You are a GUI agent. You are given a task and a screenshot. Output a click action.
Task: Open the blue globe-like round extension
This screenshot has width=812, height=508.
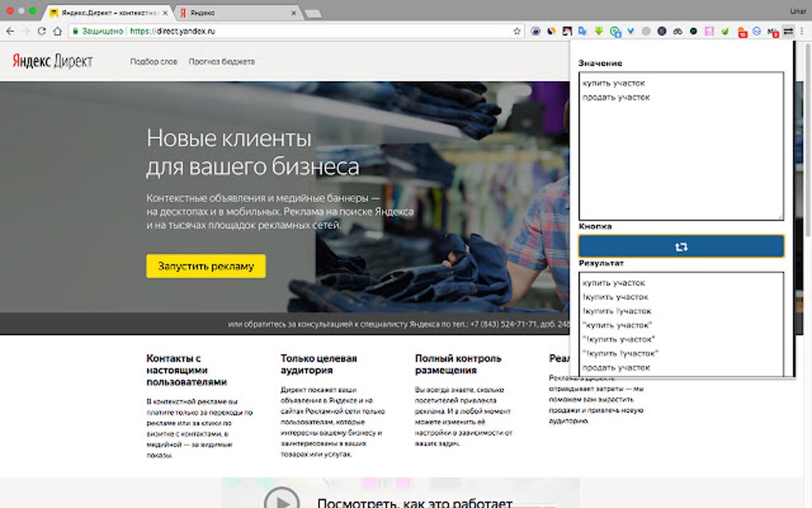(756, 31)
